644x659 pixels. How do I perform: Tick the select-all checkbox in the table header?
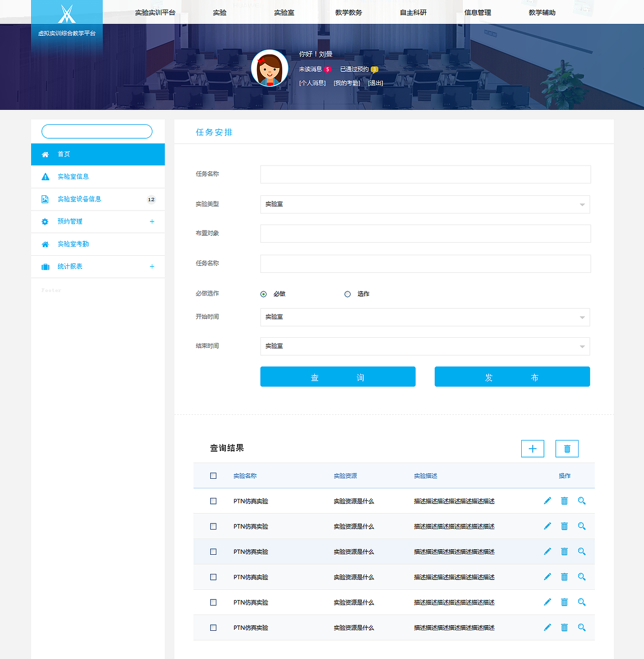[213, 476]
